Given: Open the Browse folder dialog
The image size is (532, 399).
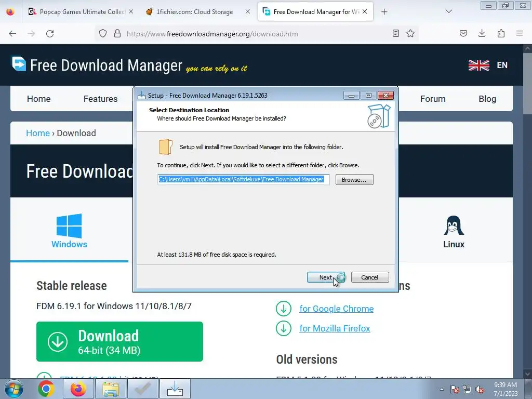Looking at the screenshot, I should 354,179.
